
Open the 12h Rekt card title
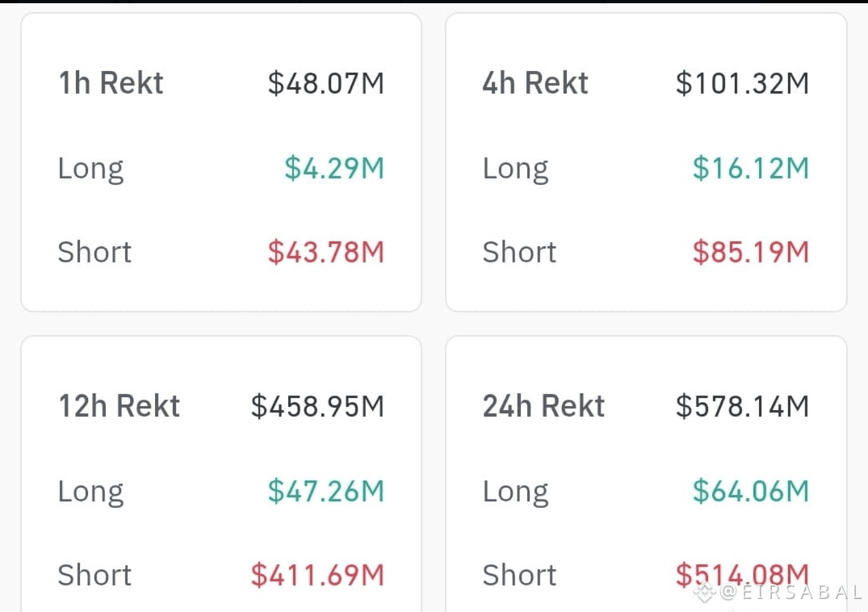click(119, 406)
